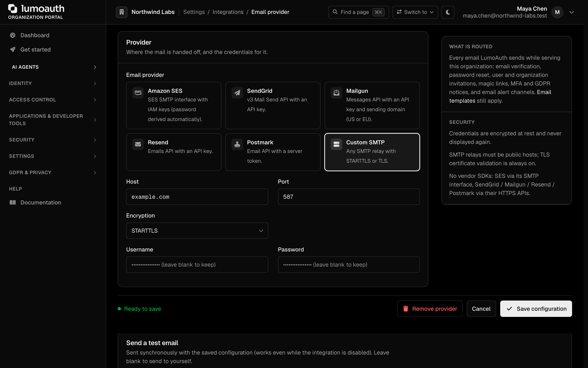This screenshot has height=368, width=588.
Task: Expand the AI Agents section
Action: 53,67
